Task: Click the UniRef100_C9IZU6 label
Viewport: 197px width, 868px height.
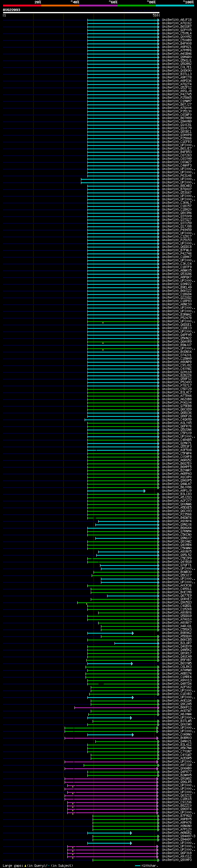Action: [177, 802]
